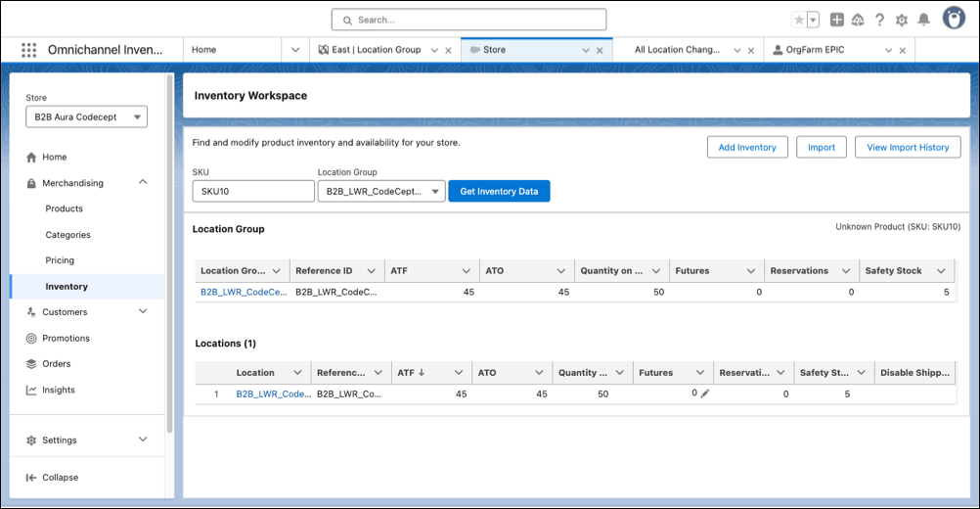Open the Setup gear icon
Viewport: 980px width, 509px height.
click(901, 20)
